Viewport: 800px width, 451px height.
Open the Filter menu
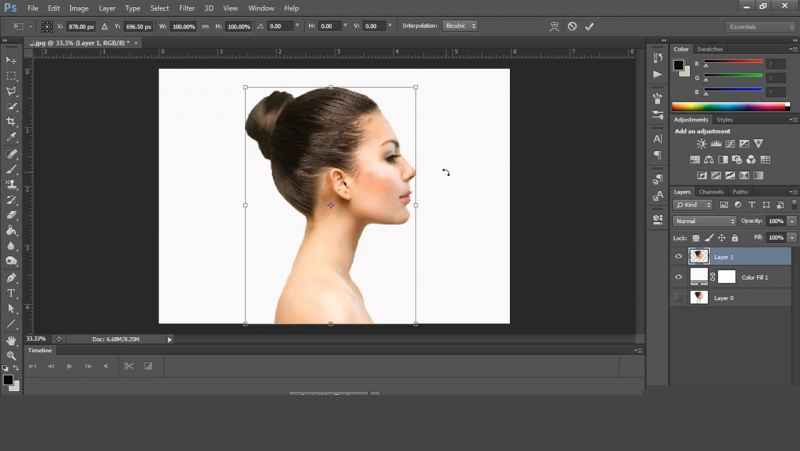pos(187,8)
